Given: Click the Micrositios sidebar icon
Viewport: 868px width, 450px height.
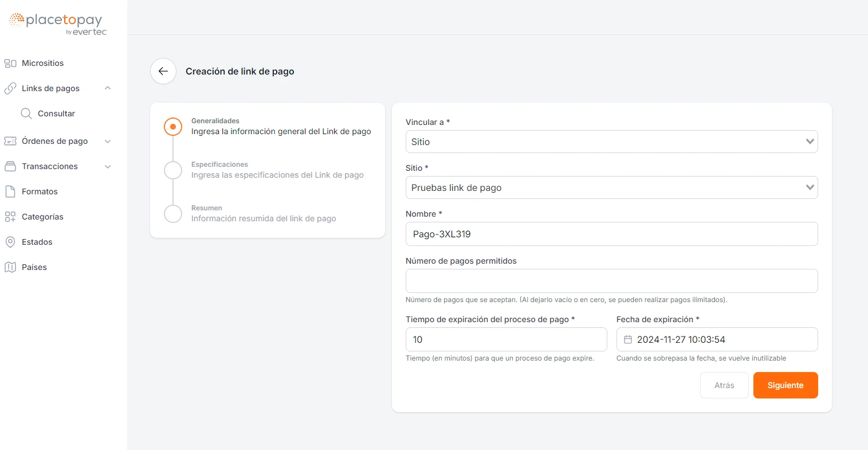Looking at the screenshot, I should pyautogui.click(x=10, y=63).
